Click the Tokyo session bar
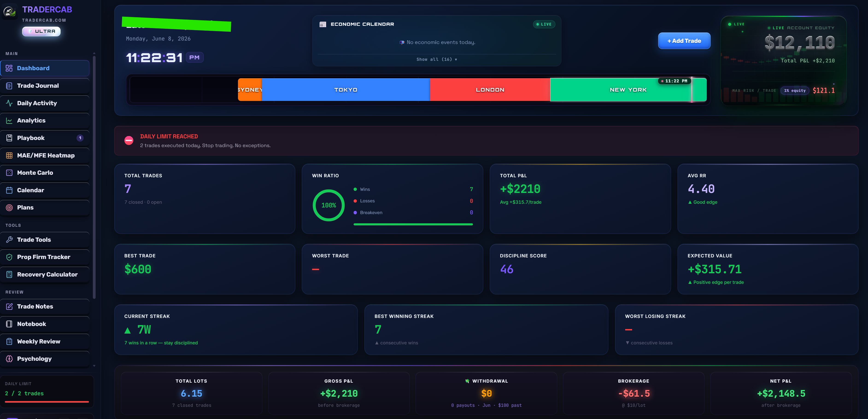Image resolution: width=868 pixels, height=419 pixels. point(346,90)
